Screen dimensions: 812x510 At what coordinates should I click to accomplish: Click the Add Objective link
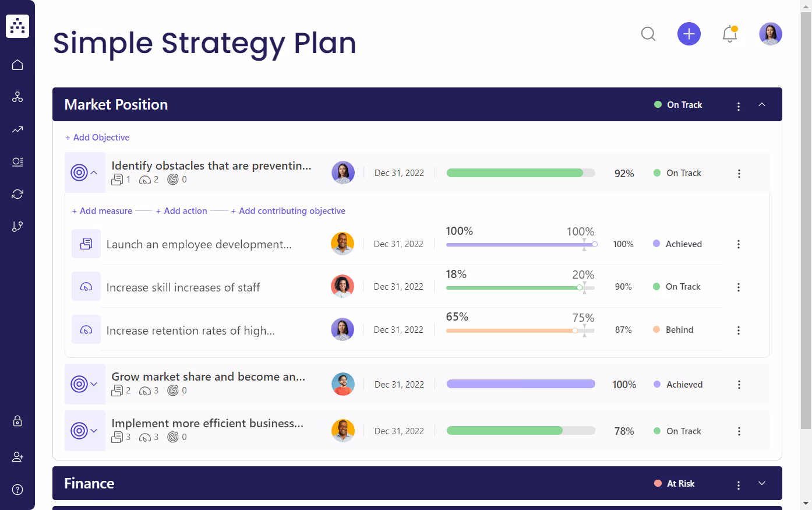click(x=97, y=137)
